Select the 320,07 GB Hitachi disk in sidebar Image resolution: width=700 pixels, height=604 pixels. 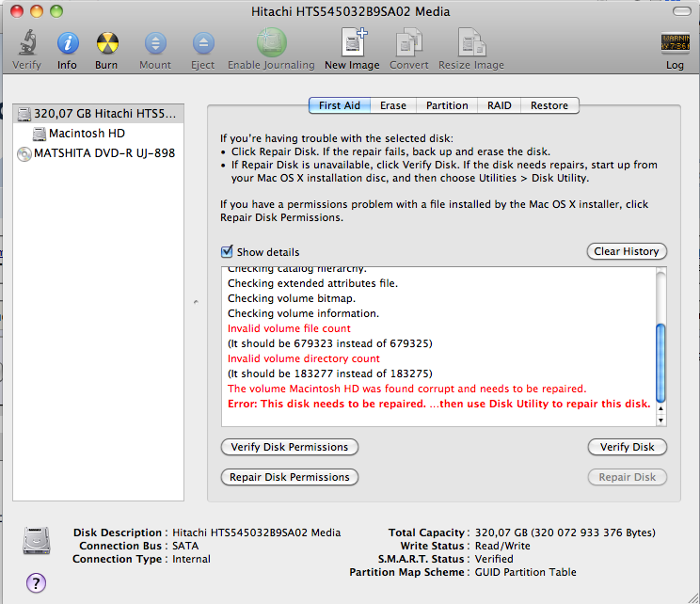[98, 114]
